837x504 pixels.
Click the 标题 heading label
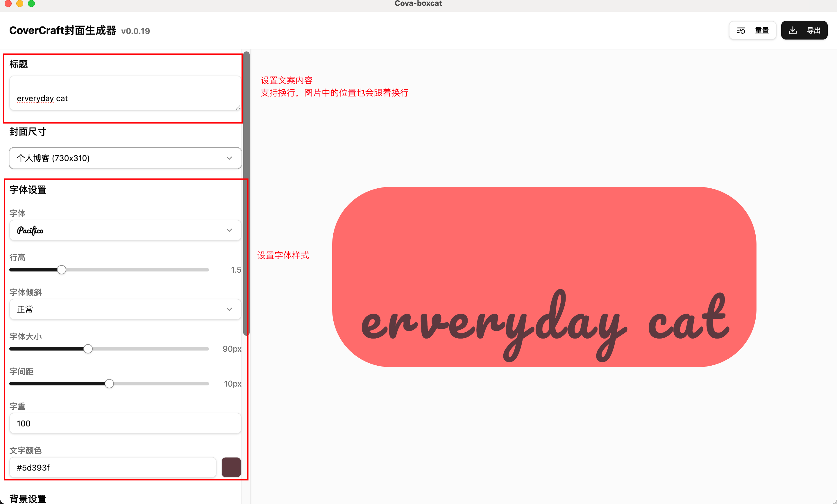[19, 64]
